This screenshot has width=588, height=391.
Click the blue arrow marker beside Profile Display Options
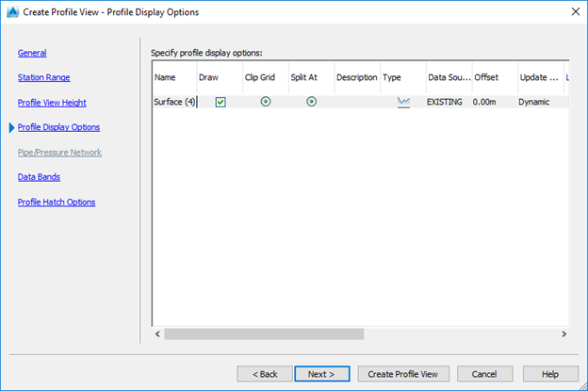coord(10,127)
